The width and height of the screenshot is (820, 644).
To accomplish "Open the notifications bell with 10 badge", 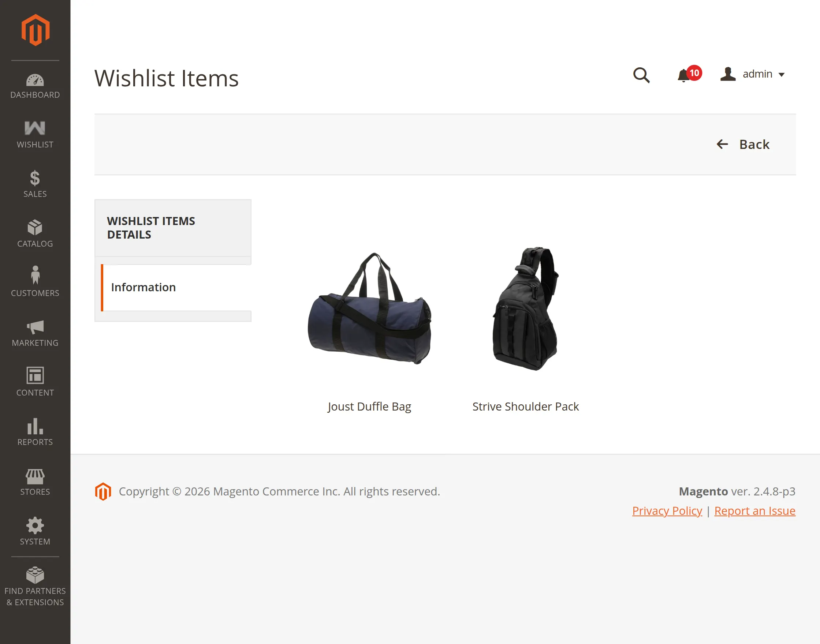I will pyautogui.click(x=684, y=75).
